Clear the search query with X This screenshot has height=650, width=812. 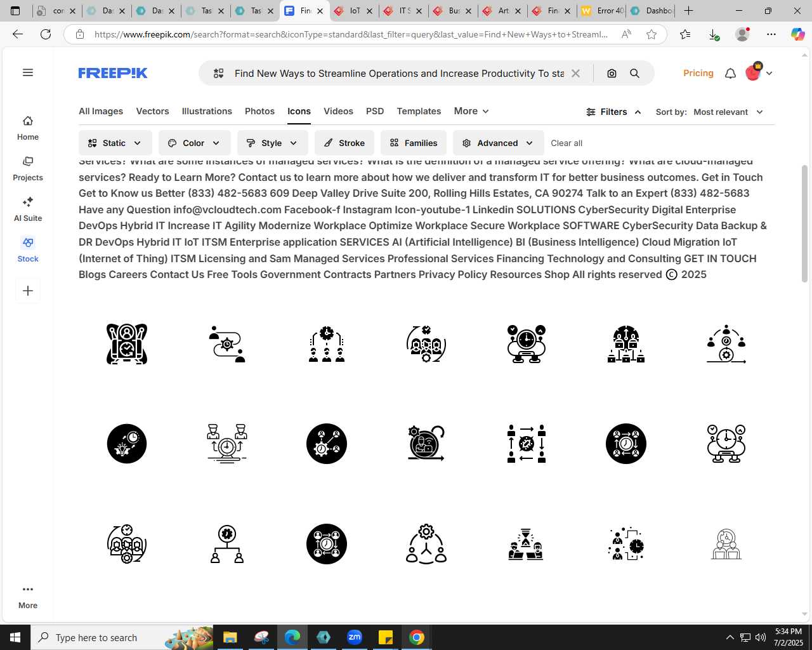coord(575,74)
